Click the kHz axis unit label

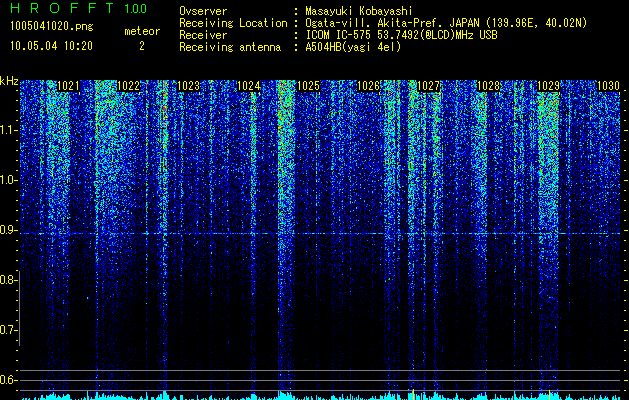tap(9, 81)
